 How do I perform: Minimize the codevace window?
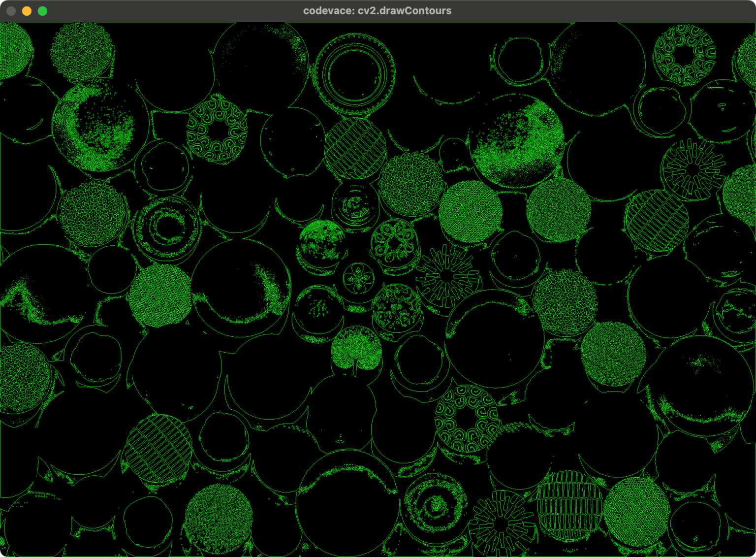tap(27, 10)
